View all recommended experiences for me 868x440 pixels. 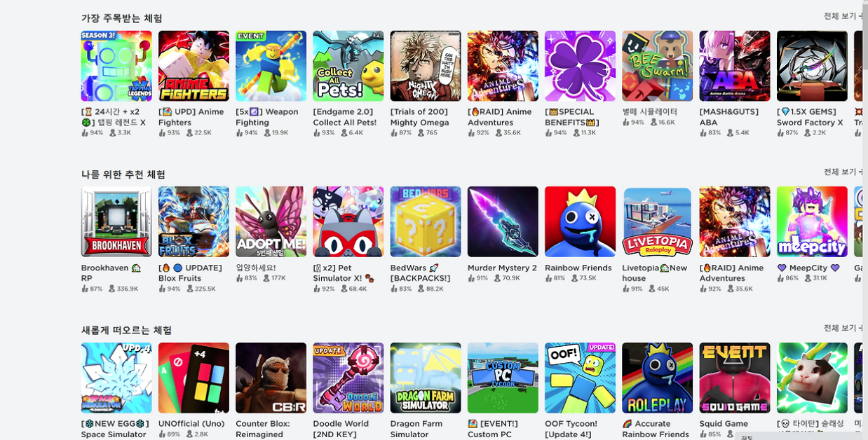click(x=843, y=172)
